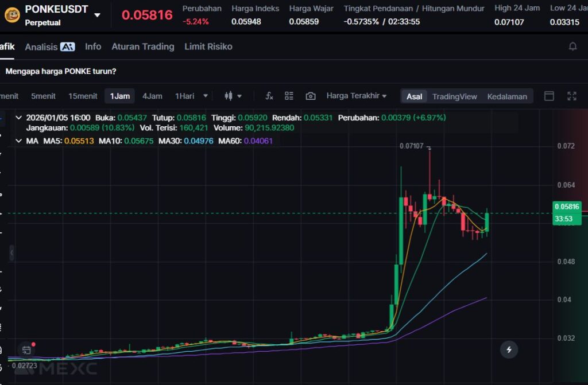Open the Harga Terakhir price type dropdown
The image size is (588, 385).
coord(356,96)
